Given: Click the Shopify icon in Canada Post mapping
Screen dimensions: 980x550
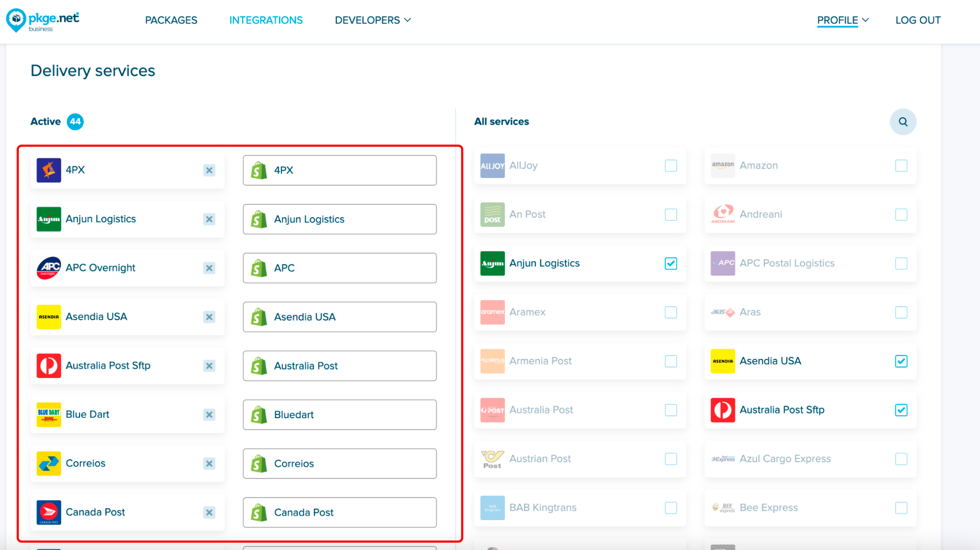Looking at the screenshot, I should 259,512.
